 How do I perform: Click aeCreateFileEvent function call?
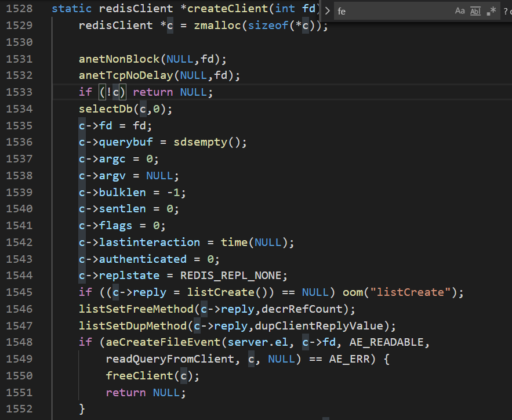[x=164, y=342]
